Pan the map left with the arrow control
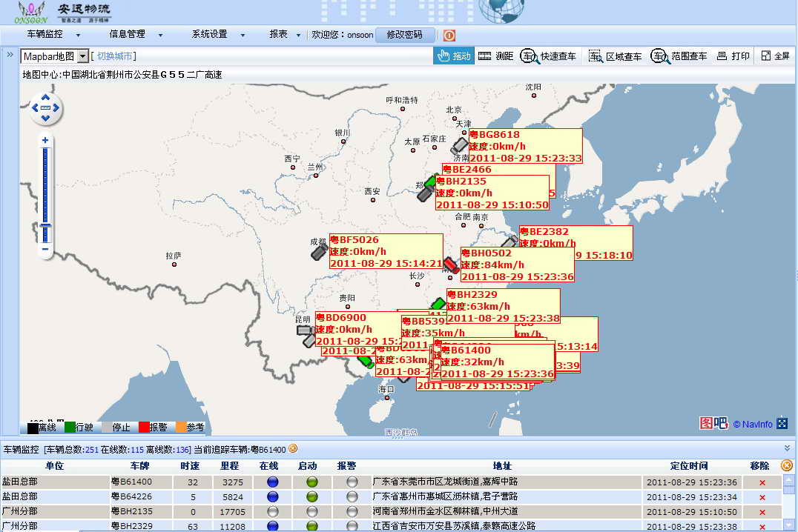Viewport: 798px width, 532px height. click(35, 108)
